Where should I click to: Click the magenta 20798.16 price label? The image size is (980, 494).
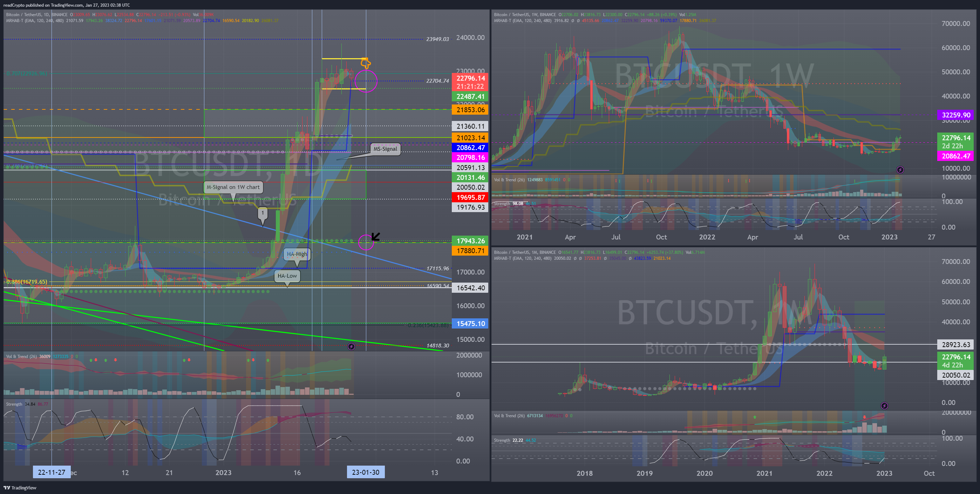click(470, 157)
